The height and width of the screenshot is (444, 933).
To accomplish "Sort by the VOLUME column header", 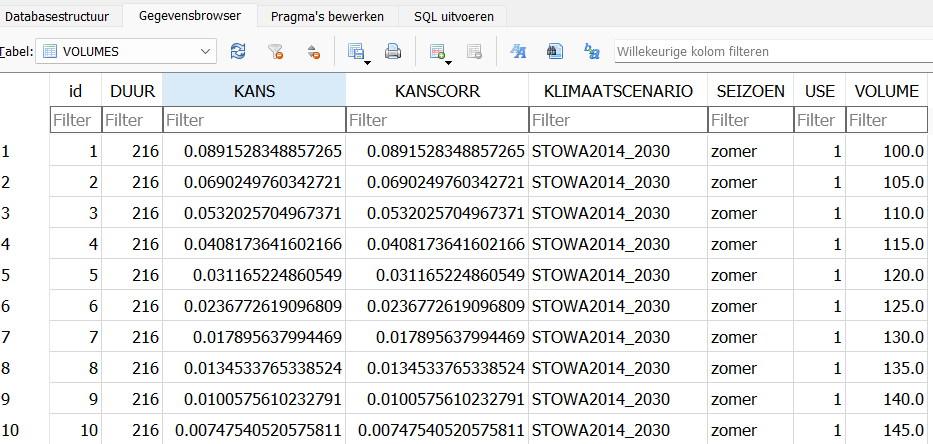I will [887, 90].
